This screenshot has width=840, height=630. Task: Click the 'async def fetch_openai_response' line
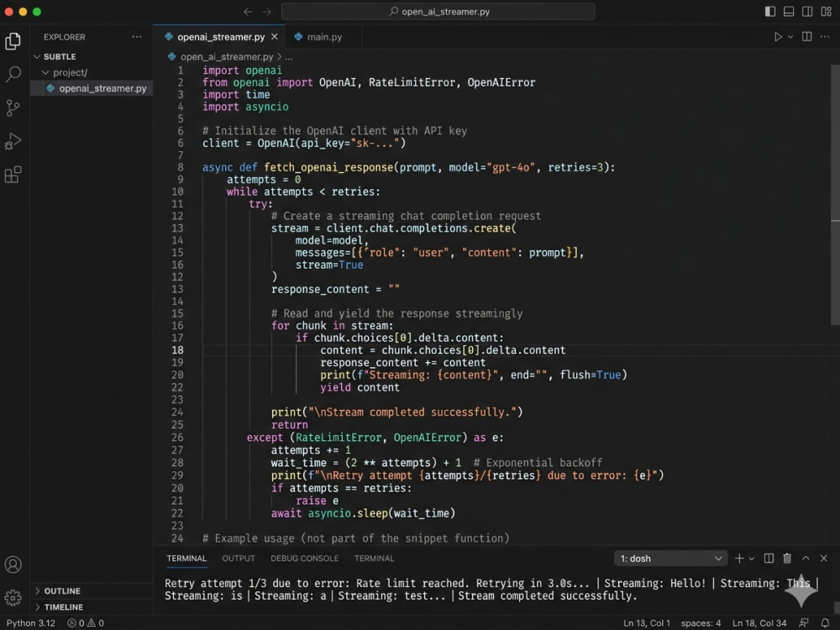click(408, 168)
